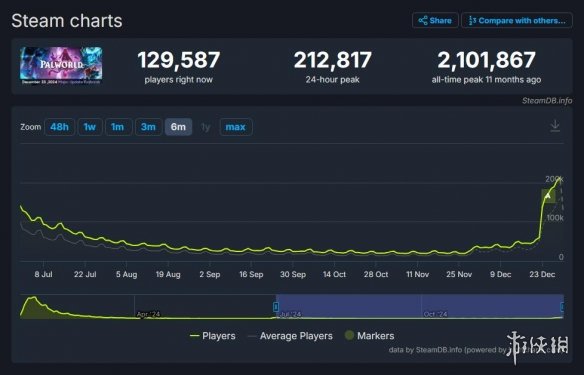Open the Palworld game thumbnail

click(x=61, y=66)
